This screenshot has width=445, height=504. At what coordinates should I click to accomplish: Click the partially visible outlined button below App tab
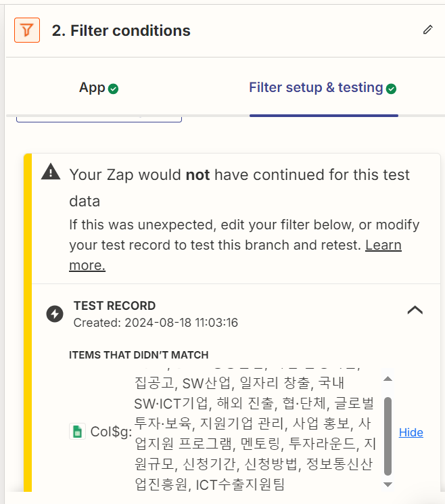99,120
